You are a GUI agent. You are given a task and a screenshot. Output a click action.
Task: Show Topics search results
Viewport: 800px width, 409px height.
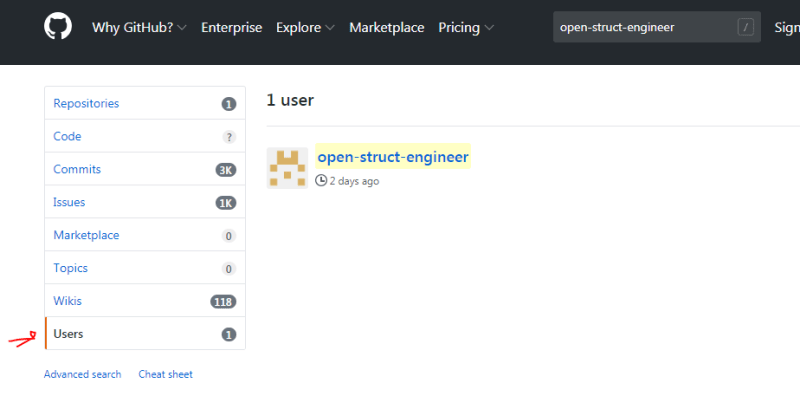[x=145, y=268]
